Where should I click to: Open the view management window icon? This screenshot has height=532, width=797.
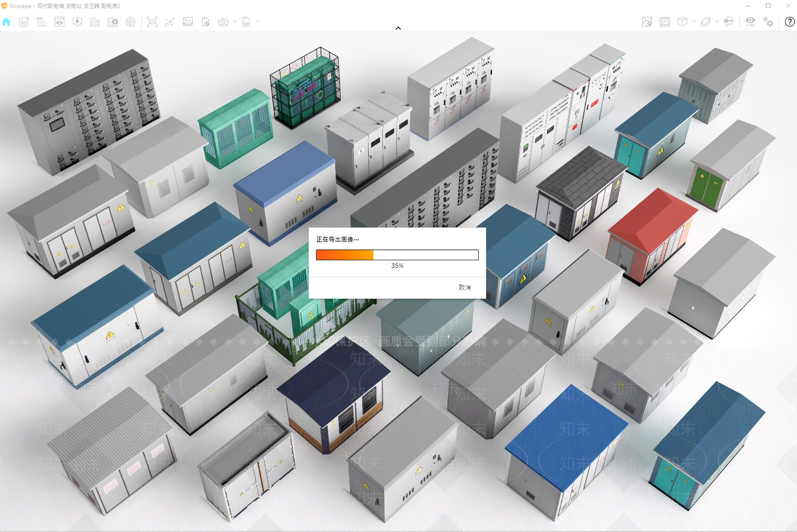tap(59, 22)
